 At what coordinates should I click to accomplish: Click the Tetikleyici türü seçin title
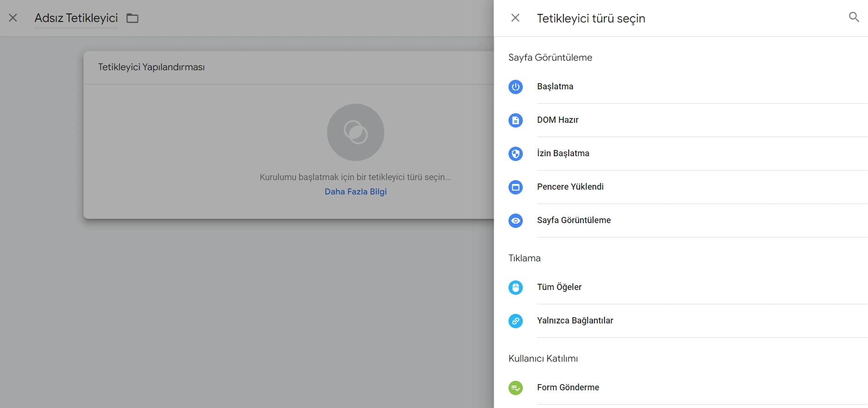pyautogui.click(x=591, y=19)
